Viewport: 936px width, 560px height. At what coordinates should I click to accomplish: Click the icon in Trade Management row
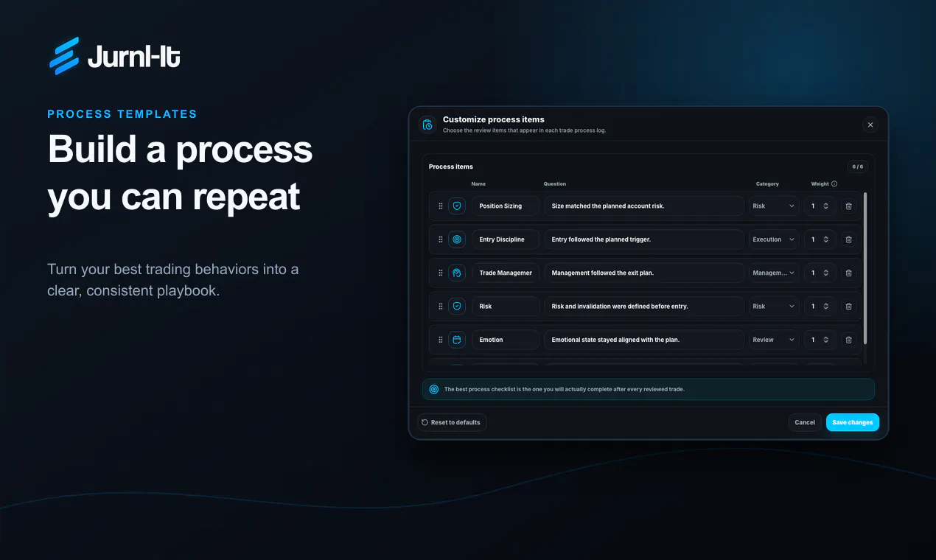click(457, 273)
